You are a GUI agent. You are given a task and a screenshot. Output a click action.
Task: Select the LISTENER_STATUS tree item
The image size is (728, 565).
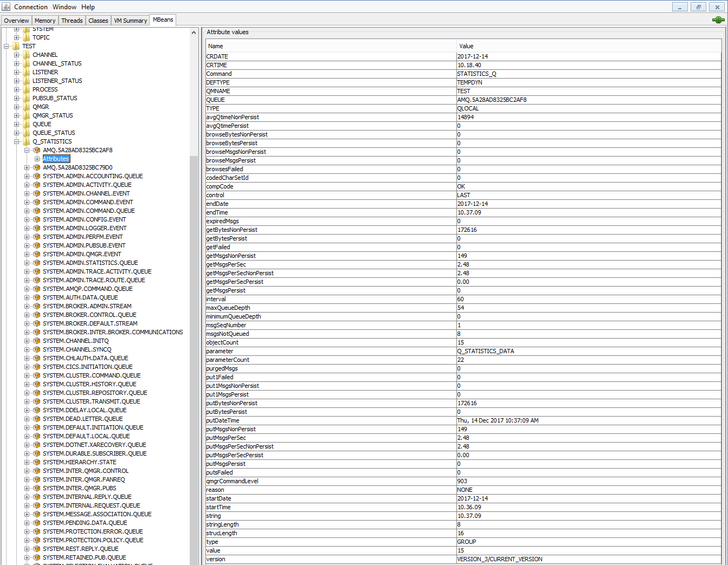(x=57, y=81)
